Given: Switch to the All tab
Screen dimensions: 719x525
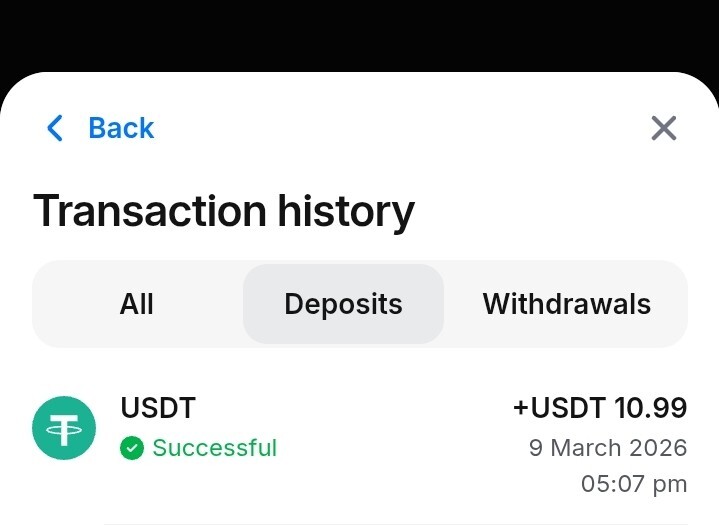Looking at the screenshot, I should click(137, 304).
